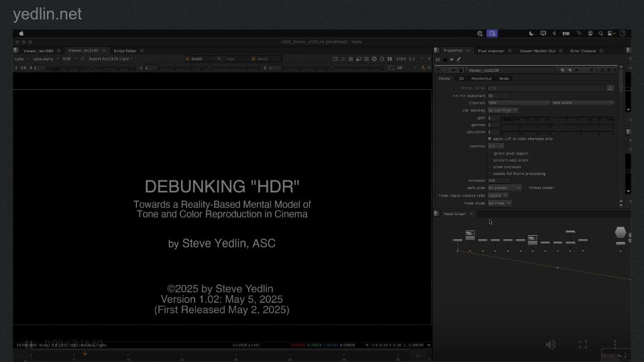Select the Node Graph tab

pyautogui.click(x=455, y=214)
